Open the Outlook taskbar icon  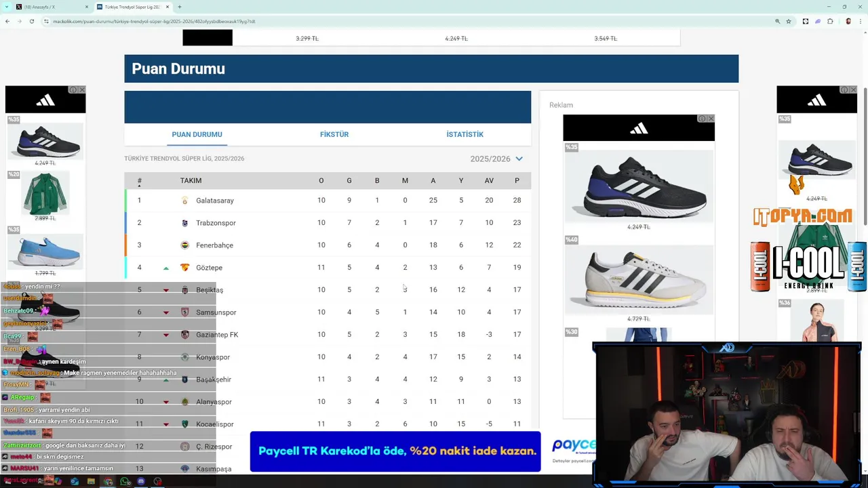(75, 482)
